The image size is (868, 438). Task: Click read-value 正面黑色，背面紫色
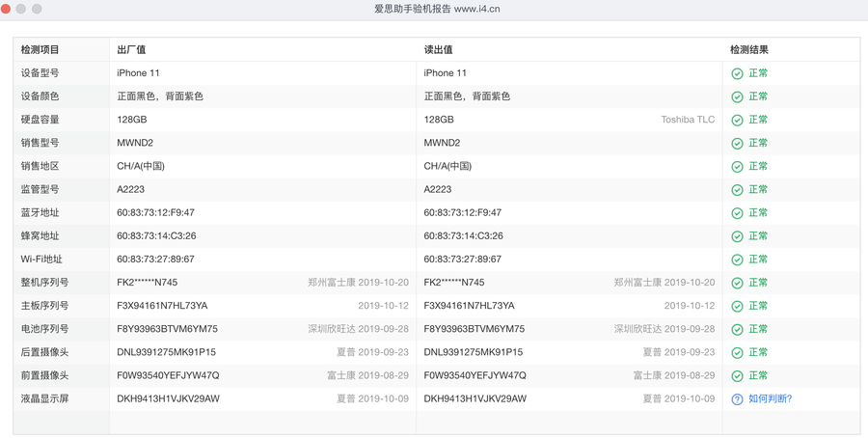coord(467,96)
